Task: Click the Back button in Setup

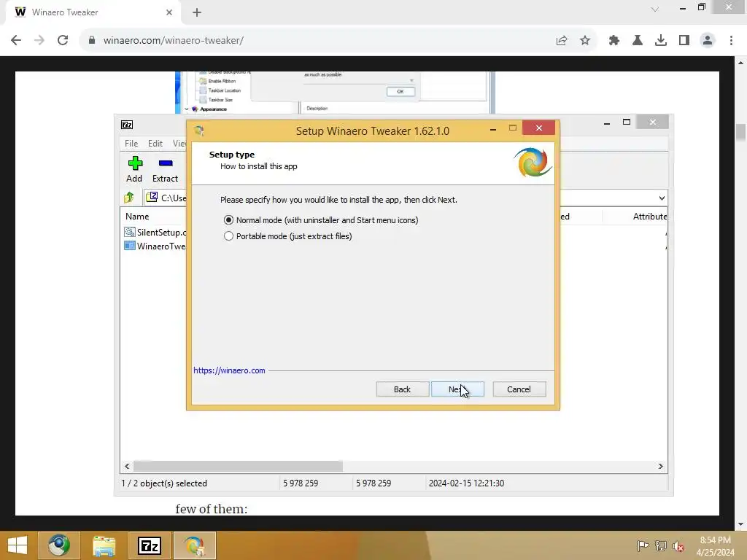Action: [x=402, y=389]
